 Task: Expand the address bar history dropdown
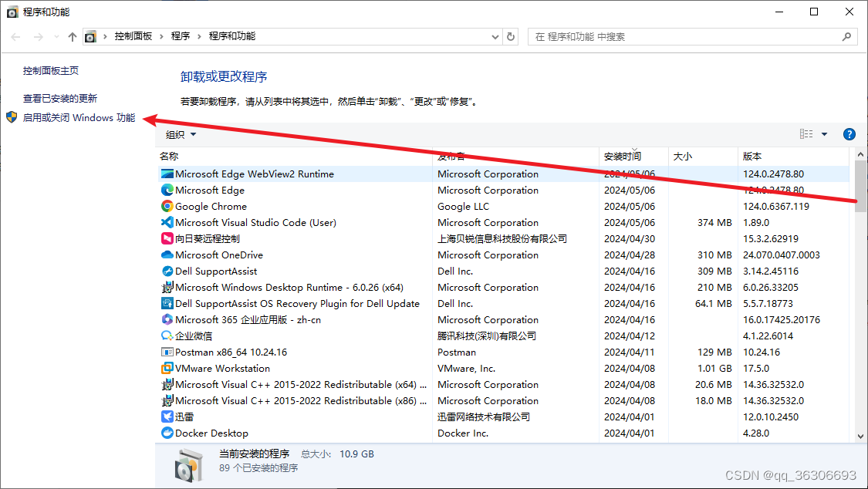(495, 36)
